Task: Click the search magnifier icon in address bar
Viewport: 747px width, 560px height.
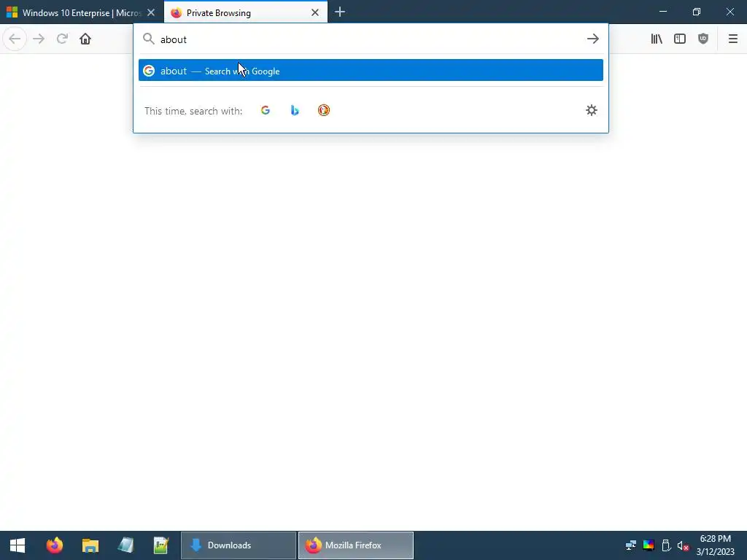Action: click(x=149, y=39)
